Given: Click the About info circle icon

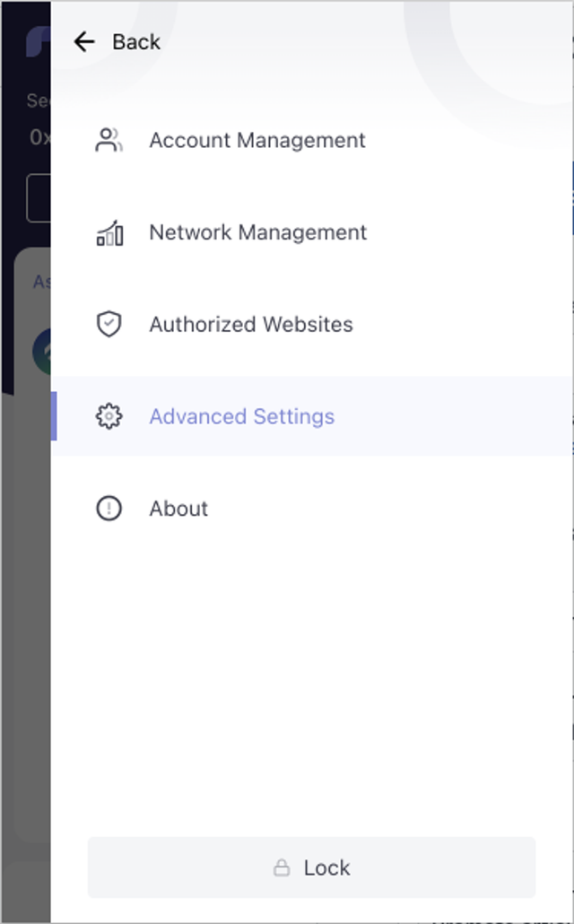Looking at the screenshot, I should click(109, 509).
